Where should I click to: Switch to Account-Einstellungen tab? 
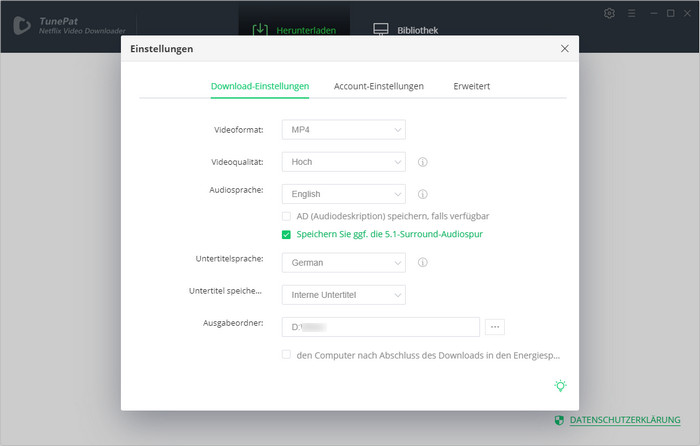click(x=378, y=86)
